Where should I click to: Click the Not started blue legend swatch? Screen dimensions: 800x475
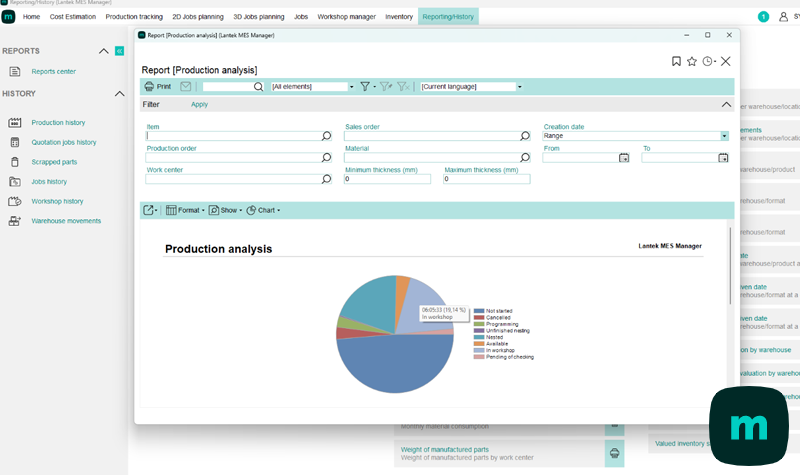479,311
